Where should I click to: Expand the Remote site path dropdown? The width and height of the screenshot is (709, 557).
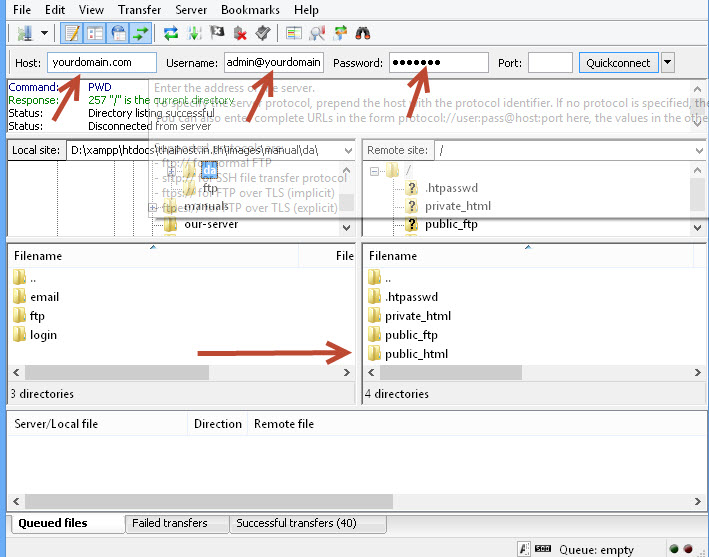pyautogui.click(x=699, y=151)
